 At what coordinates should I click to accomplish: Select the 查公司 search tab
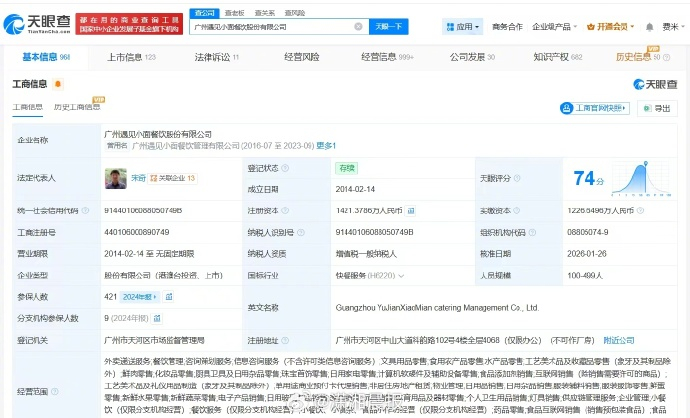tap(205, 13)
